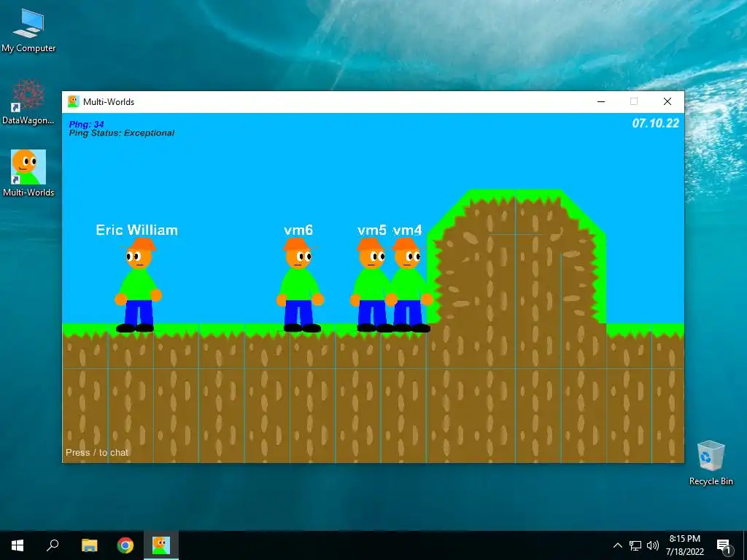Launch File Explorer from taskbar
The image size is (747, 560).
pyautogui.click(x=89, y=545)
